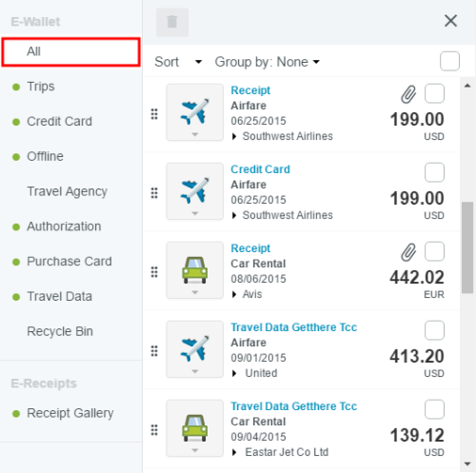Click the paperclip on the Airfare receipt
The image size is (476, 473).
click(x=408, y=94)
